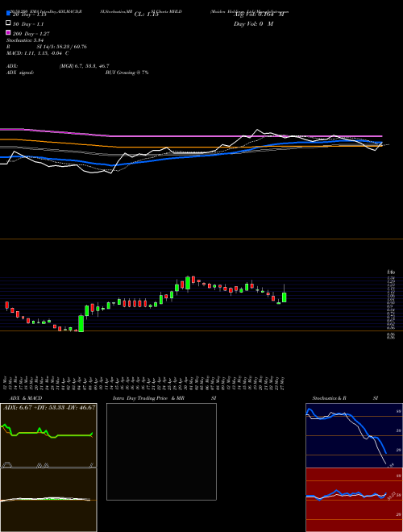Click the magenta 200 day moving average line
This screenshot has width=403, height=532.
pyautogui.click(x=190, y=135)
